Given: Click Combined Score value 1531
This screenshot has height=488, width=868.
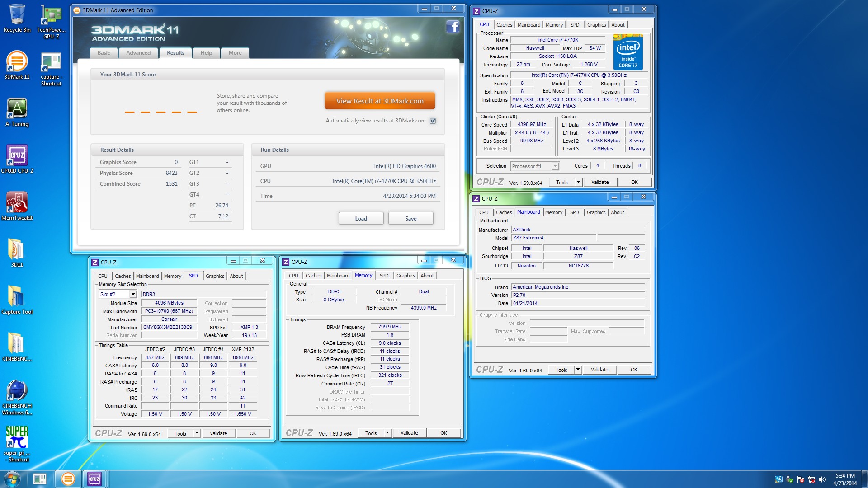Looking at the screenshot, I should tap(171, 184).
